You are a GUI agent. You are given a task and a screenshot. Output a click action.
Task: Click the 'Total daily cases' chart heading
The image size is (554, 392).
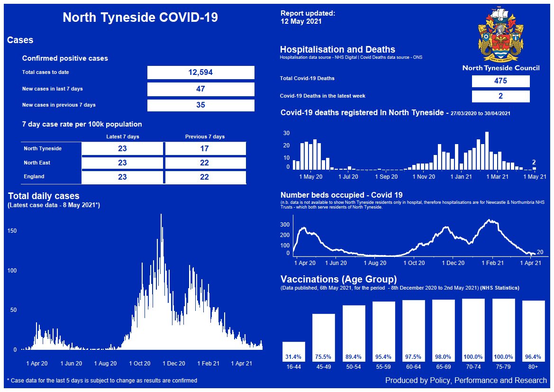pos(44,196)
